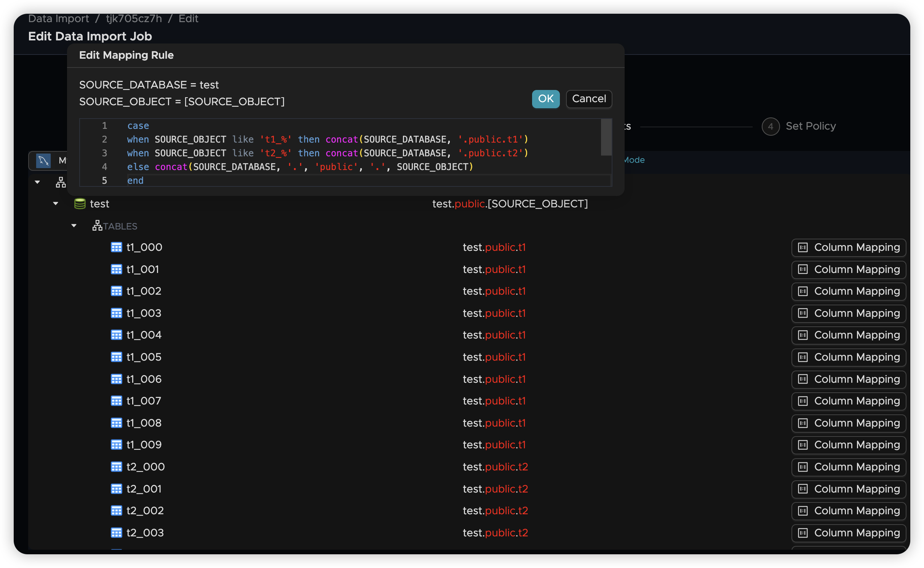The width and height of the screenshot is (924, 568).
Task: Collapse the top-level schema tree arrow
Action: [x=37, y=182]
